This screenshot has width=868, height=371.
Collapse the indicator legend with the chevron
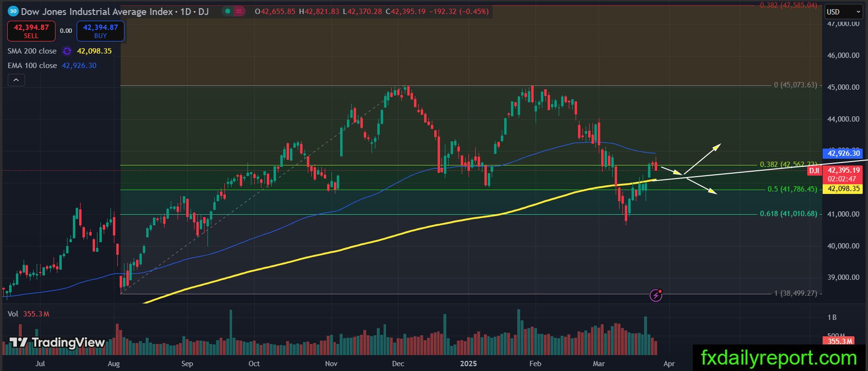coord(16,80)
